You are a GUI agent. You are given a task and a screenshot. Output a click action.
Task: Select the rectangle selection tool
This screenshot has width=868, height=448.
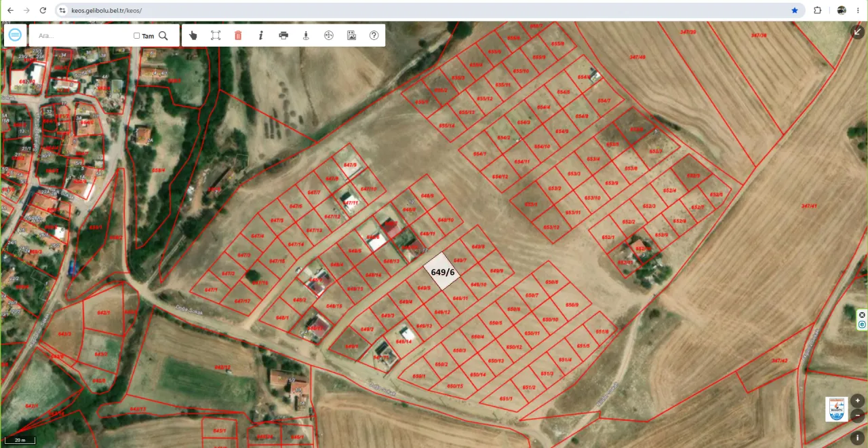coord(216,35)
